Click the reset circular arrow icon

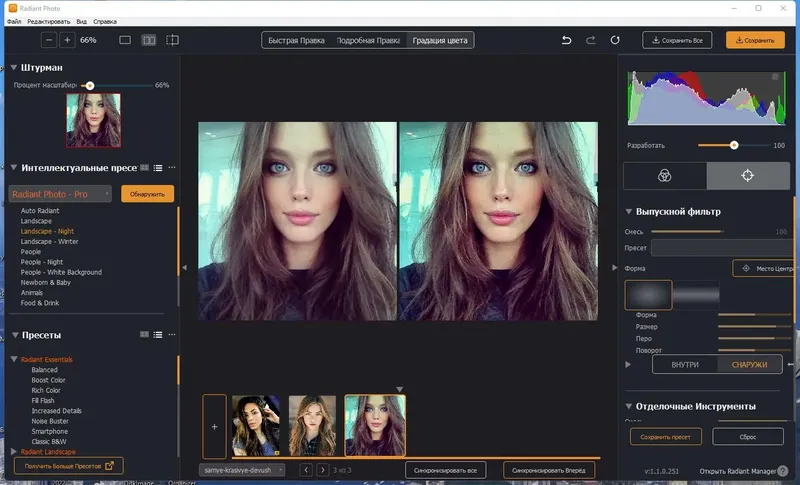pyautogui.click(x=615, y=40)
